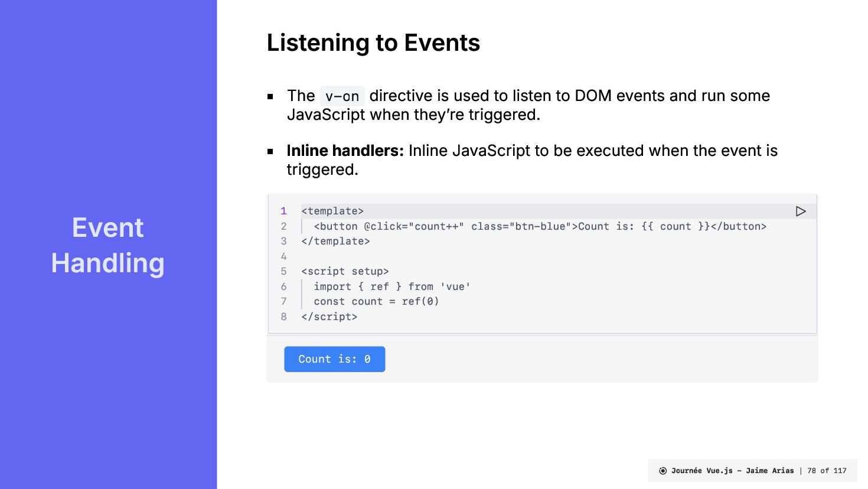Click the button @click="count++" code line

pyautogui.click(x=540, y=226)
